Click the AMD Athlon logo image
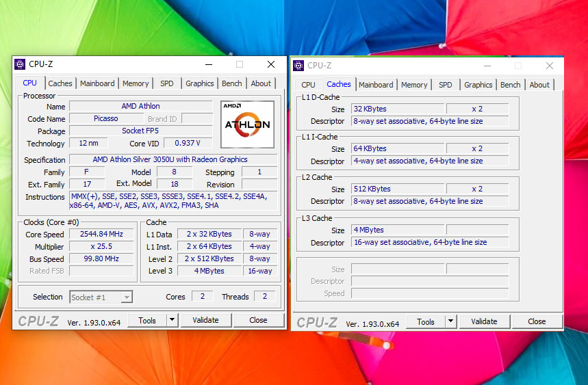The width and height of the screenshot is (588, 385). (x=248, y=124)
